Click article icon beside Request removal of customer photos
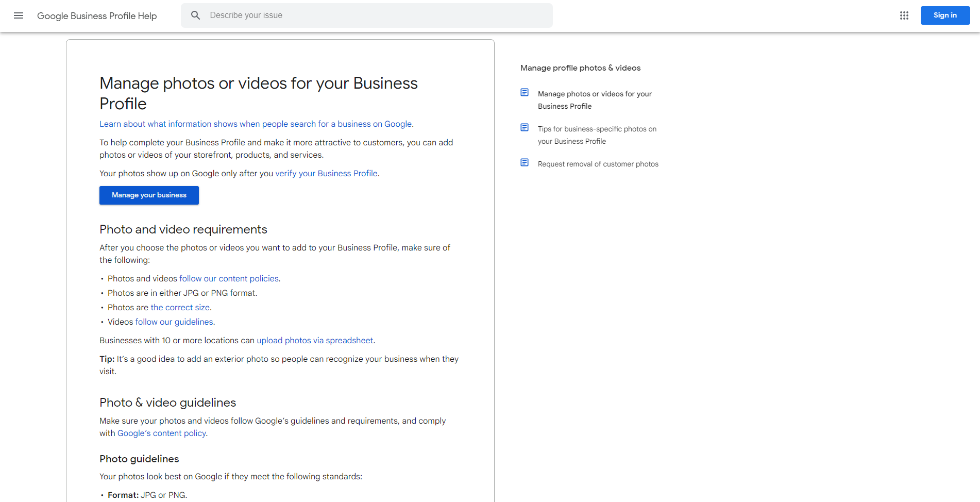The image size is (980, 502). (525, 163)
